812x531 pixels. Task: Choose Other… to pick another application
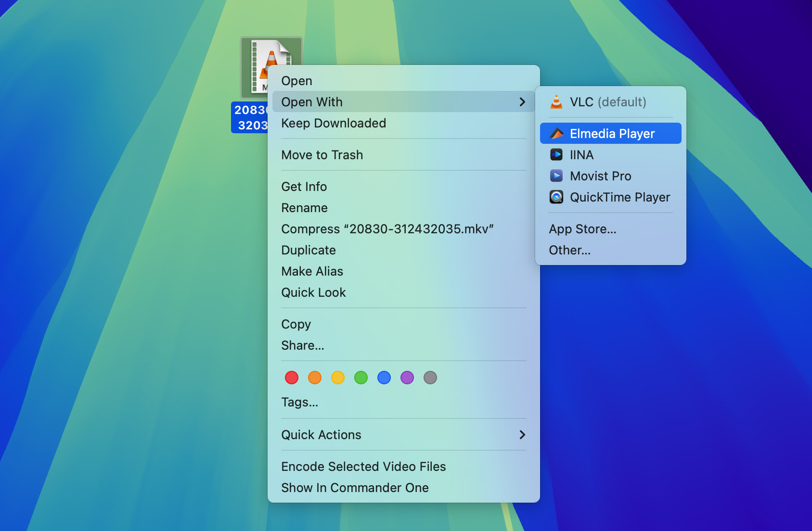[569, 250]
